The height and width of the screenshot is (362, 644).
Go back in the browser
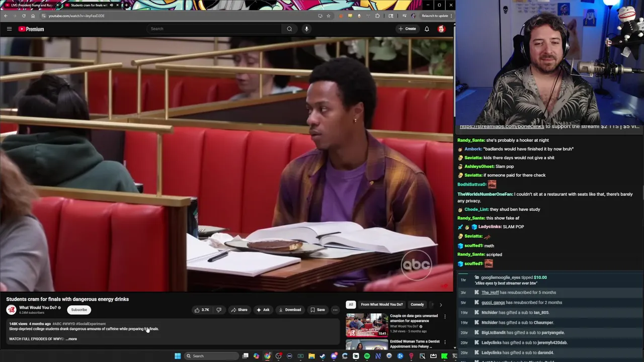pyautogui.click(x=6, y=16)
